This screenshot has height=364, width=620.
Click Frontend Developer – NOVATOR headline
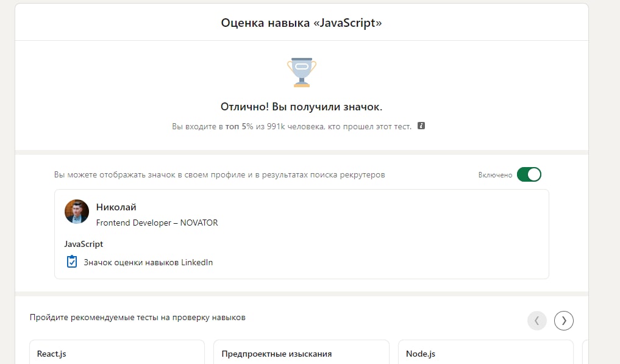pos(157,223)
